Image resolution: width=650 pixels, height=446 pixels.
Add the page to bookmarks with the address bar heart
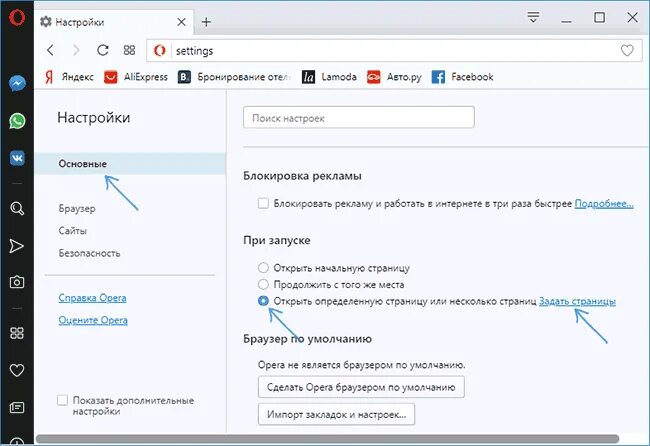click(x=627, y=51)
